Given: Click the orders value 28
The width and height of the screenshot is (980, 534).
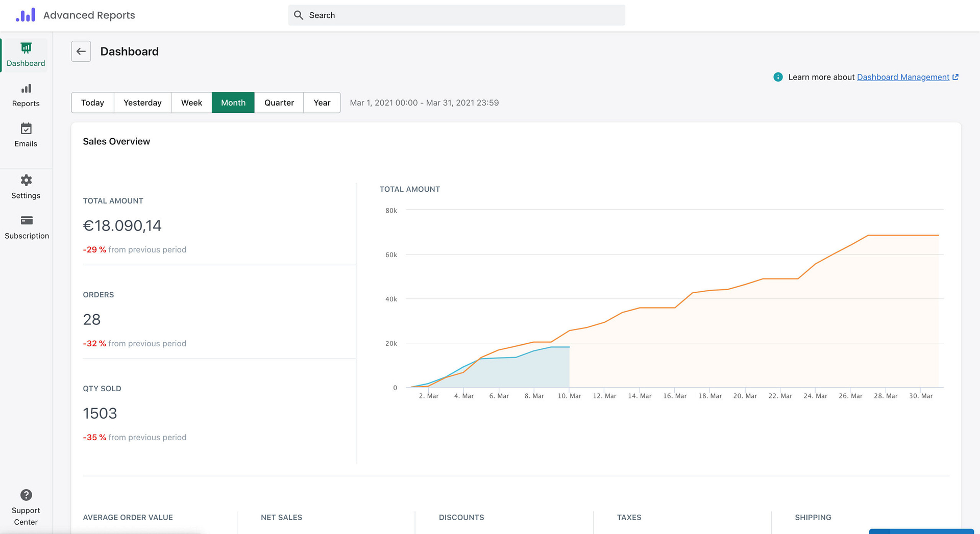Looking at the screenshot, I should [92, 319].
